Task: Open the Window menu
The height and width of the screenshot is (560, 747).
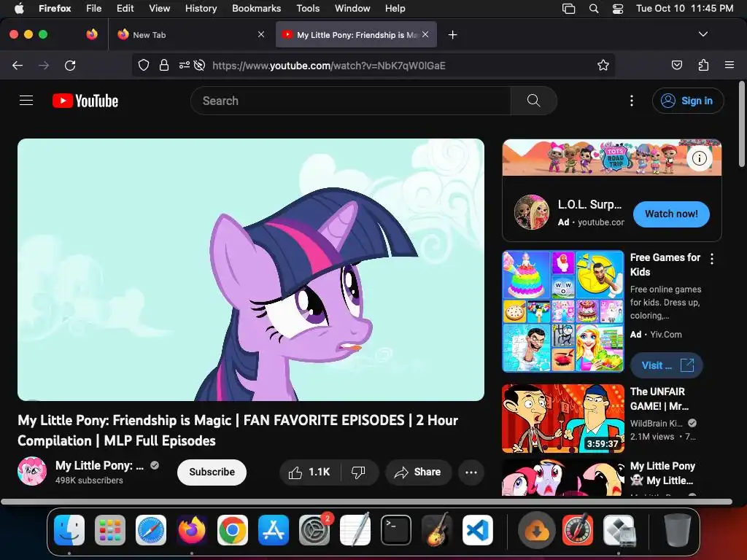Action: click(x=352, y=8)
